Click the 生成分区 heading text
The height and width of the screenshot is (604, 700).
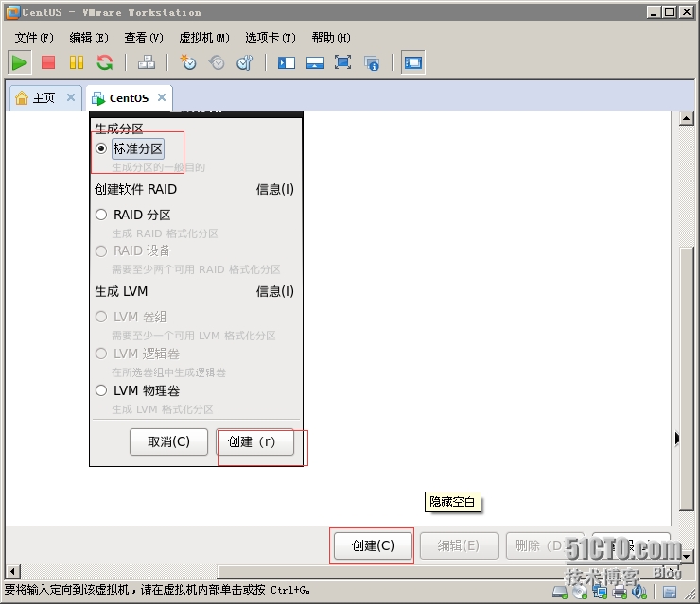(119, 129)
